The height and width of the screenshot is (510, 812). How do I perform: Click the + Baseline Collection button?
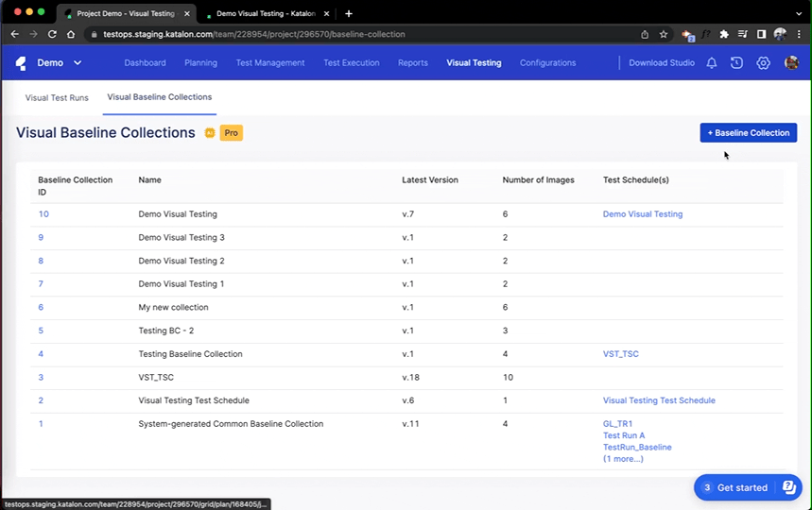pyautogui.click(x=748, y=133)
